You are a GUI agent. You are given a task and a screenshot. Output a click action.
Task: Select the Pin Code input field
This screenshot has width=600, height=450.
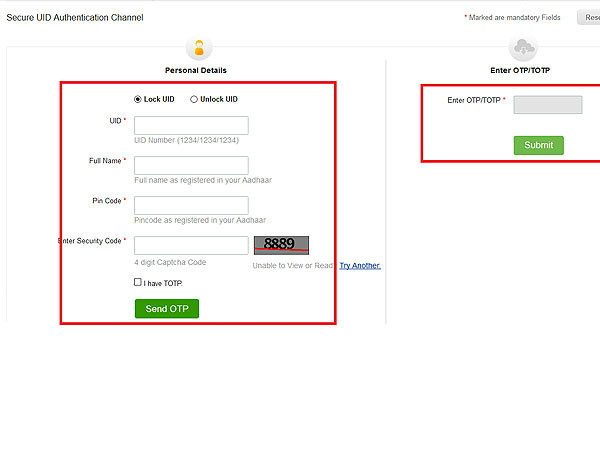click(x=191, y=205)
